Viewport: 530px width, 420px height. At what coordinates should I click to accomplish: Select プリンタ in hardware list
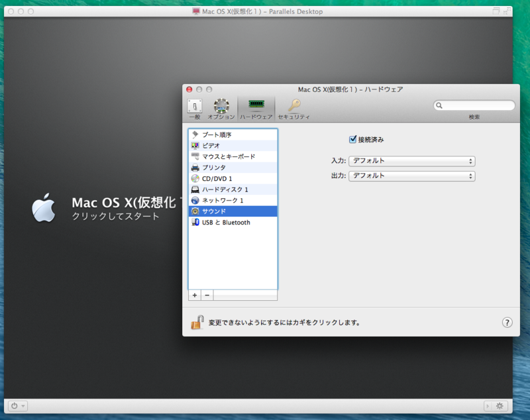pos(233,168)
